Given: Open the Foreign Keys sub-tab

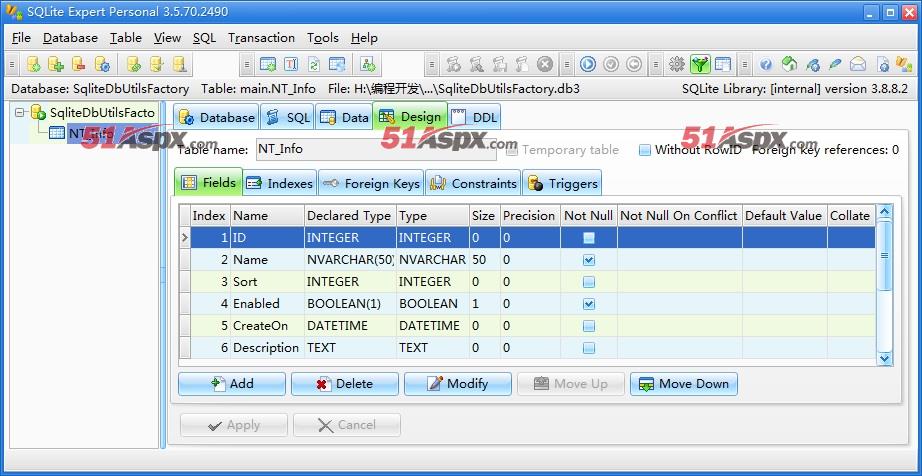Looking at the screenshot, I should [x=371, y=183].
